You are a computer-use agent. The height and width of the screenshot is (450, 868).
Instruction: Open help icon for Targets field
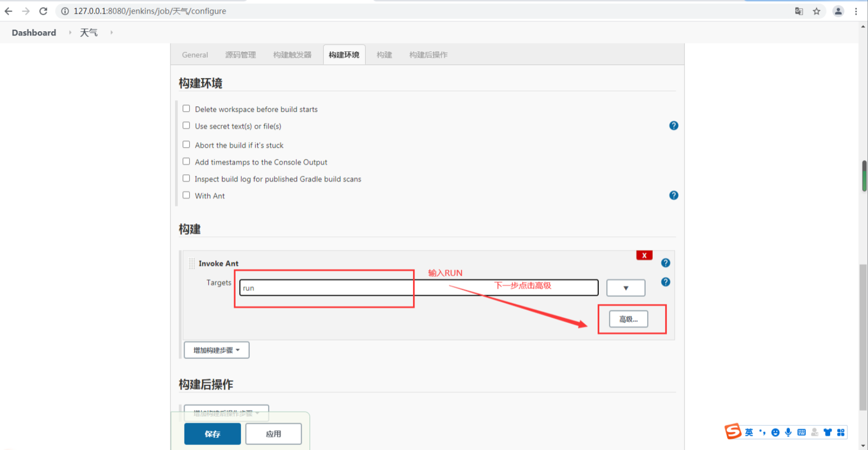tap(666, 282)
